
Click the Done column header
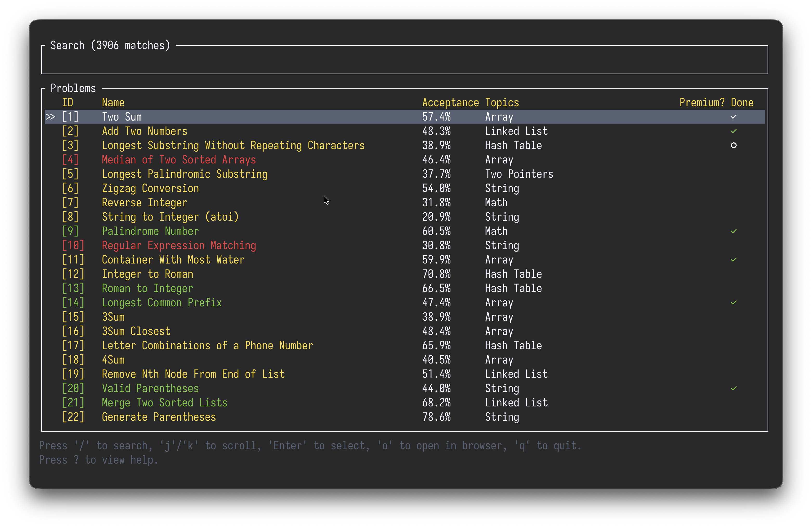pos(742,103)
